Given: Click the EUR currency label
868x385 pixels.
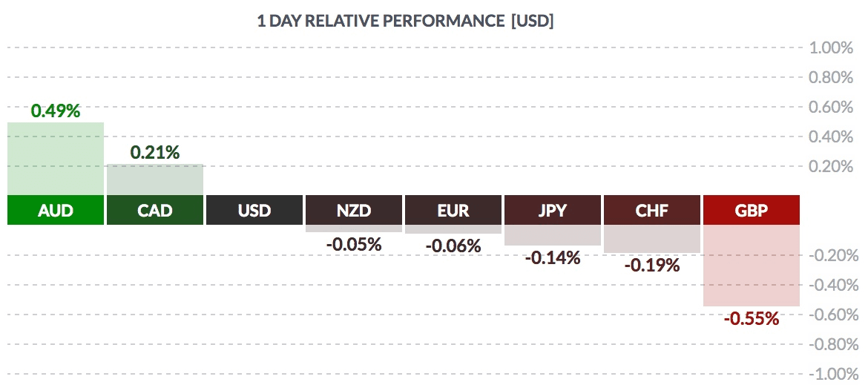Looking at the screenshot, I should pyautogui.click(x=453, y=210).
